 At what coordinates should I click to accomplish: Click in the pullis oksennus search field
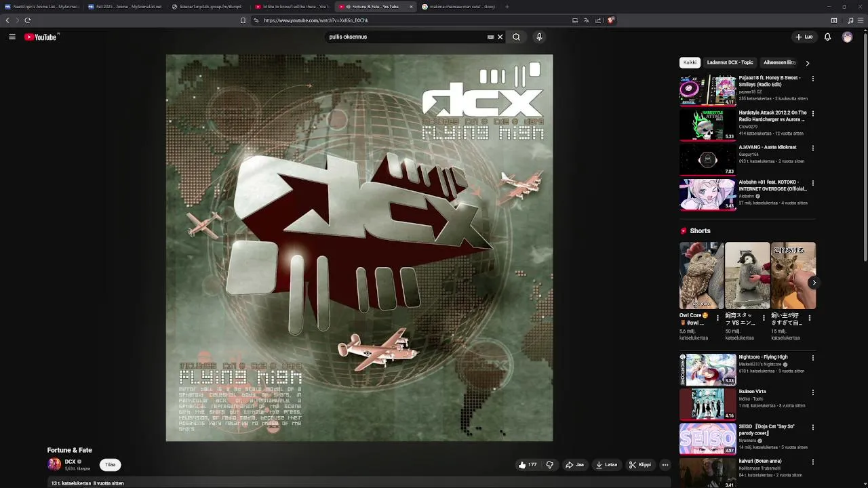click(x=406, y=37)
